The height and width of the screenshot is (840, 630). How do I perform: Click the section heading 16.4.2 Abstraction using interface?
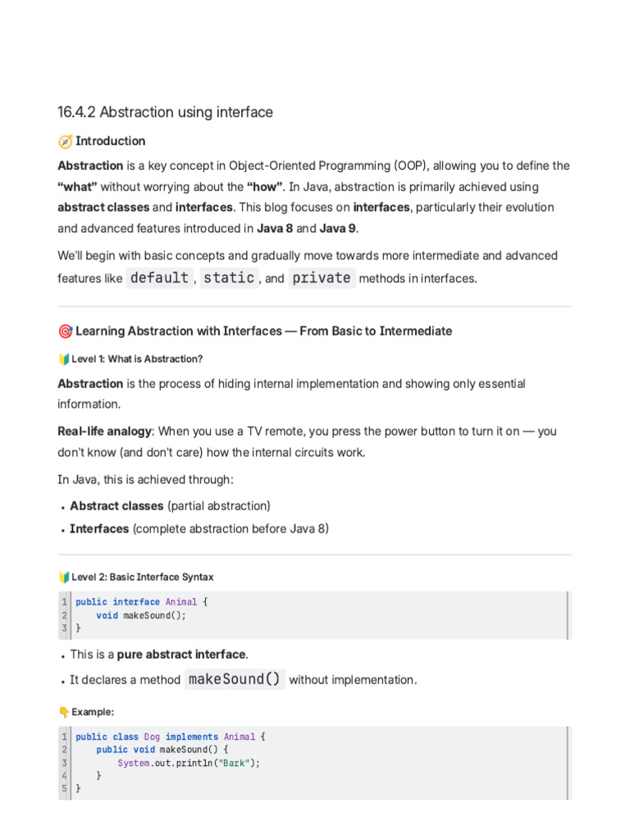tap(165, 112)
